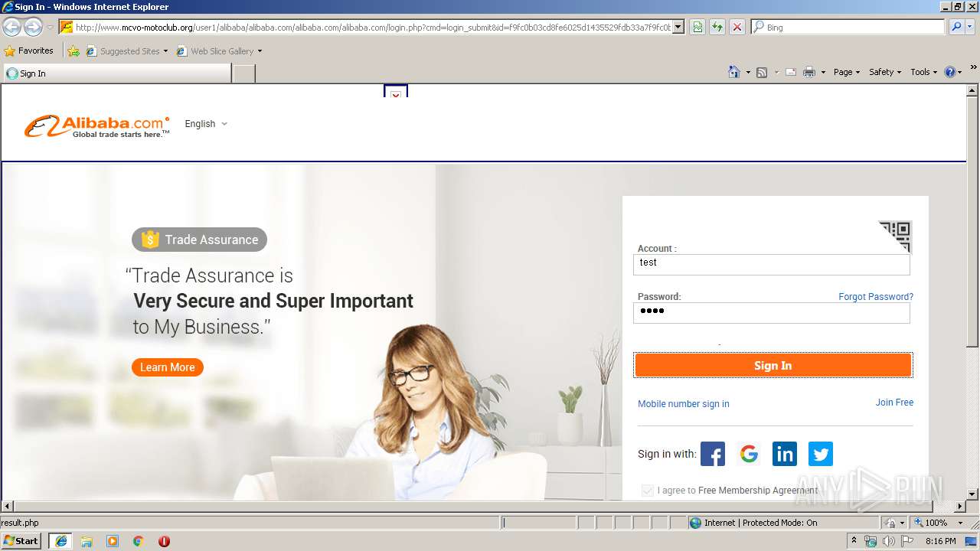Image resolution: width=980 pixels, height=551 pixels.
Task: Open a new blank tab
Action: point(243,73)
